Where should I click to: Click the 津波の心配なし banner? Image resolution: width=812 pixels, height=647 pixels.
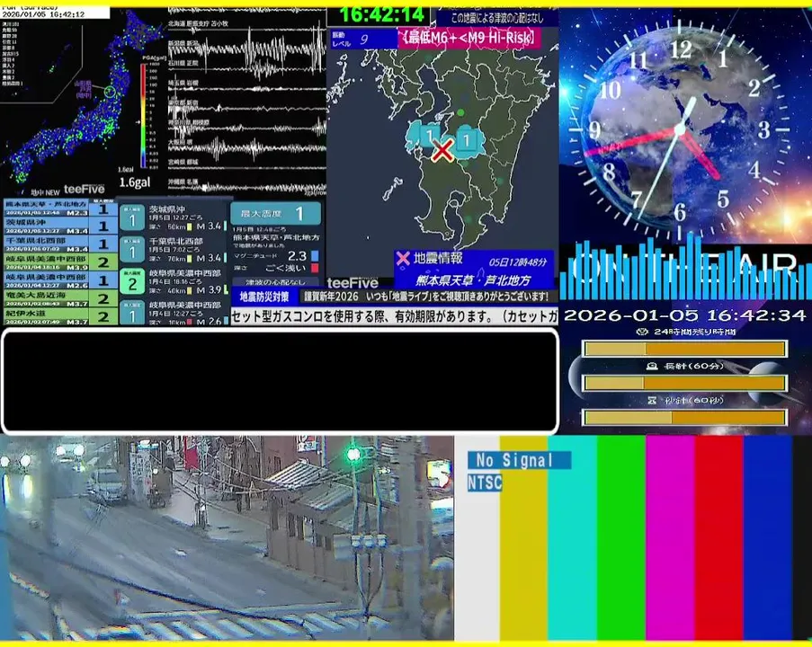pyautogui.click(x=275, y=282)
